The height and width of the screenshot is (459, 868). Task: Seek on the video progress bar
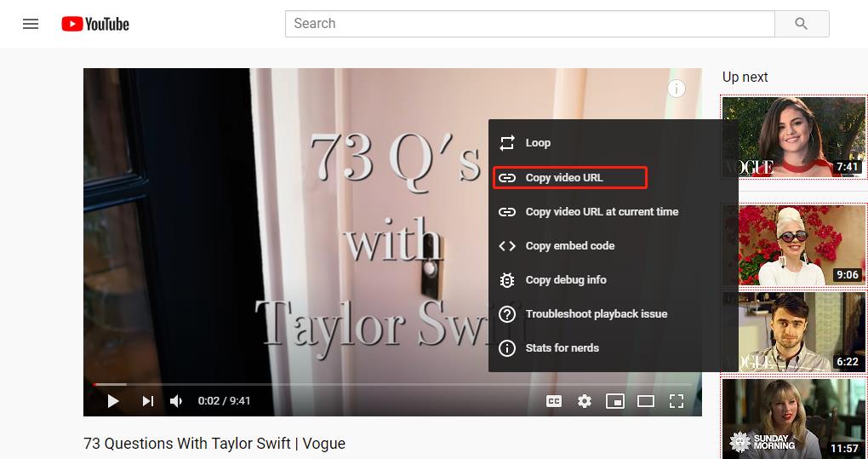392,384
